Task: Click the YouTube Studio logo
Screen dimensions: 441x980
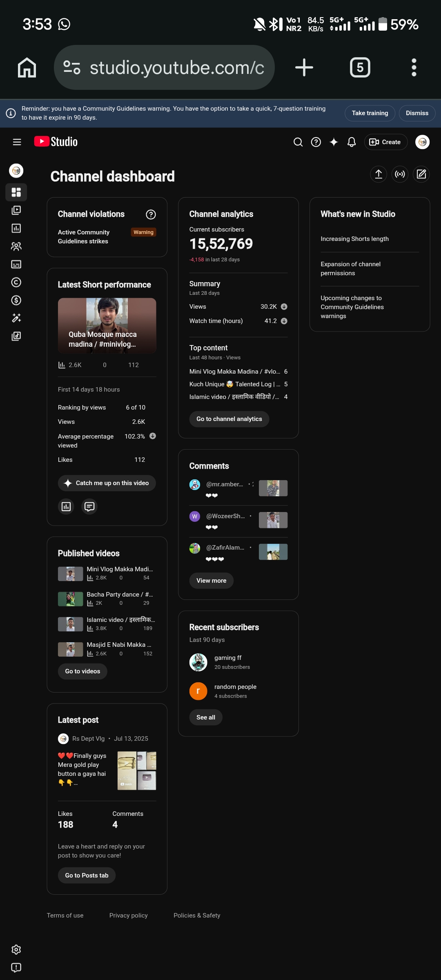Action: (56, 142)
